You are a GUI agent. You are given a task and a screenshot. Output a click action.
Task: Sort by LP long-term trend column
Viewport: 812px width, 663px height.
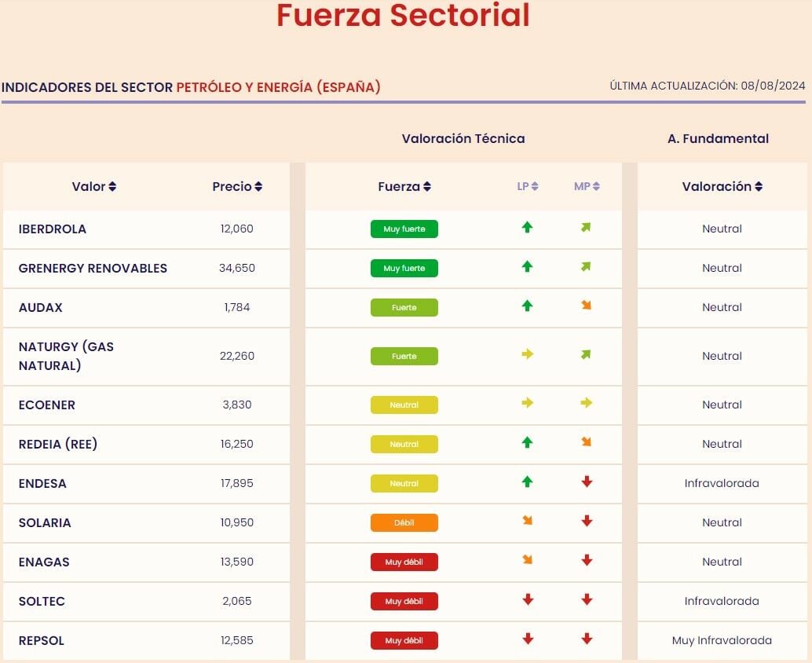click(x=528, y=187)
